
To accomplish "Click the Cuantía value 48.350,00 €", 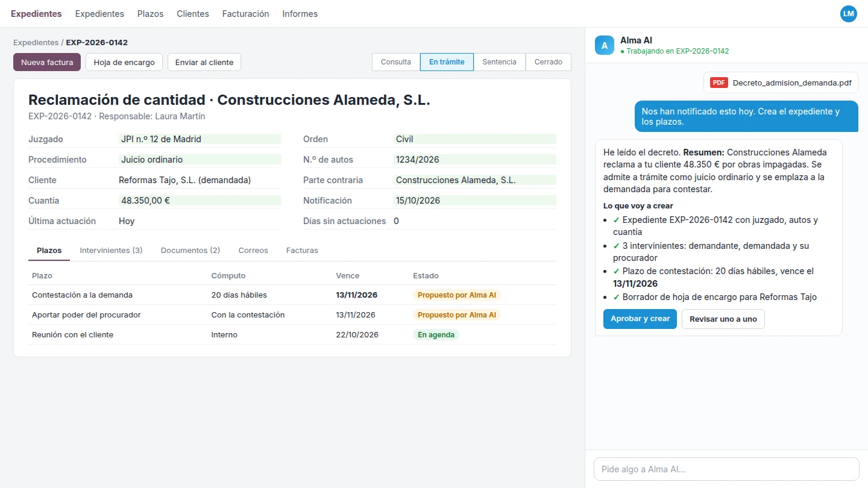I will click(200, 201).
